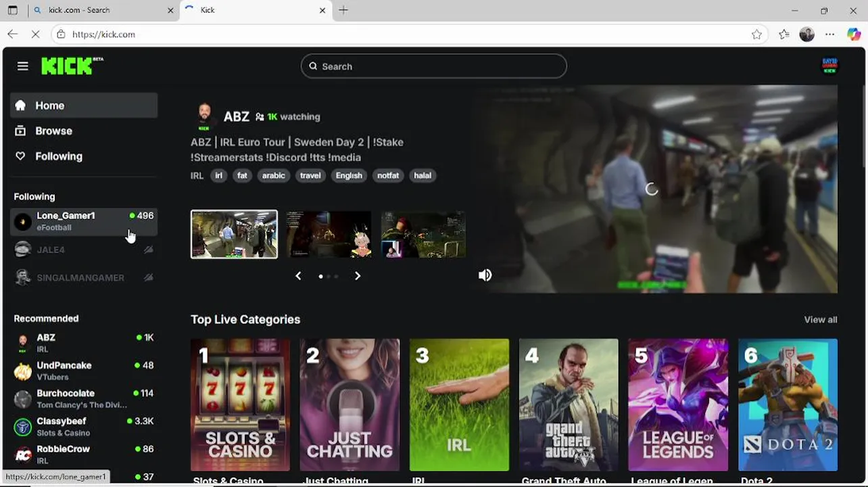The width and height of the screenshot is (868, 487).
Task: Open tab actions menu icon
Action: tap(12, 10)
